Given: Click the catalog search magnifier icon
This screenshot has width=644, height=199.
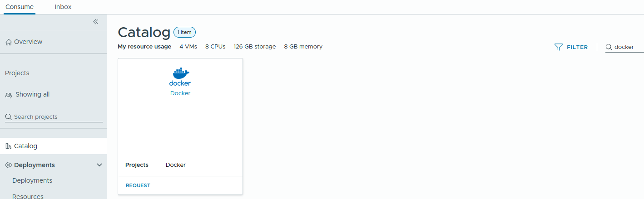Looking at the screenshot, I should click(x=609, y=47).
